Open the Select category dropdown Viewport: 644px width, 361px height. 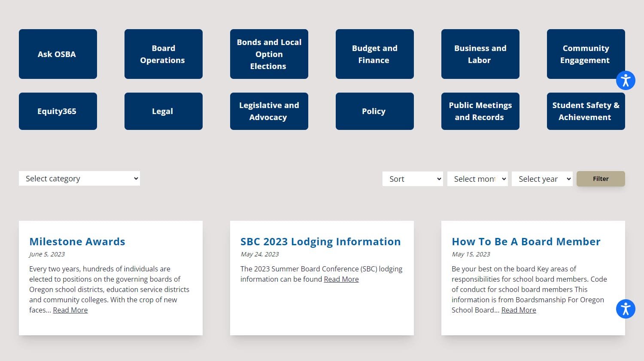79,178
